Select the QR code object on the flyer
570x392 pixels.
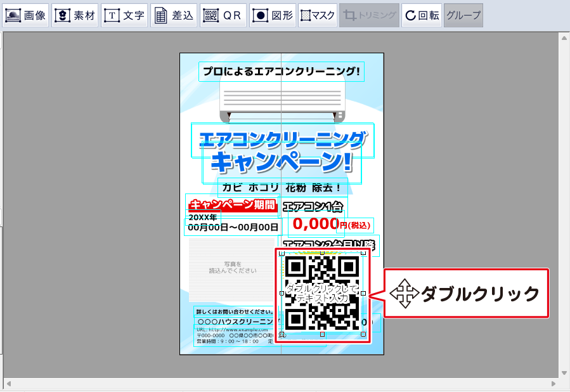[323, 293]
